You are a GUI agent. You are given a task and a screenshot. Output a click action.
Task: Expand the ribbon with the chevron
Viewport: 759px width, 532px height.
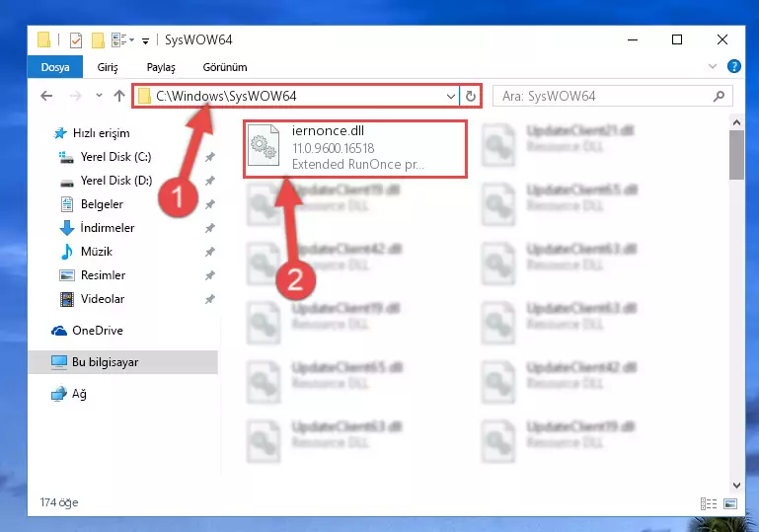tap(713, 66)
